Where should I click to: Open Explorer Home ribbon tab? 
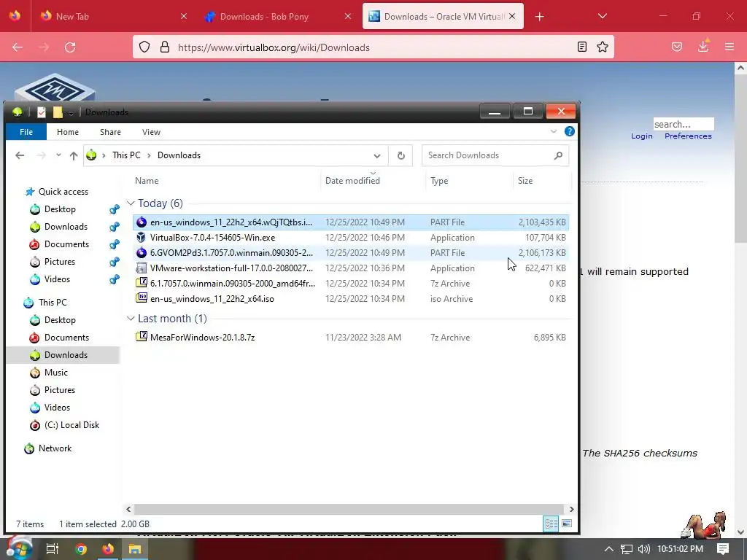coord(68,132)
